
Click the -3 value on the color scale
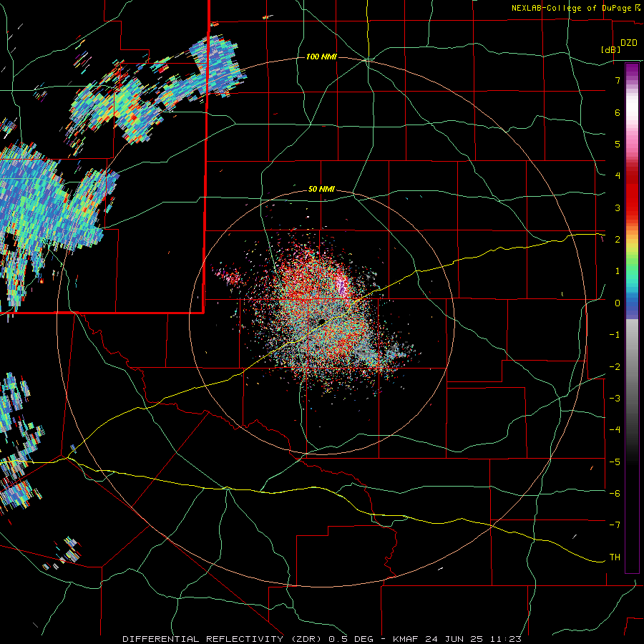point(615,399)
